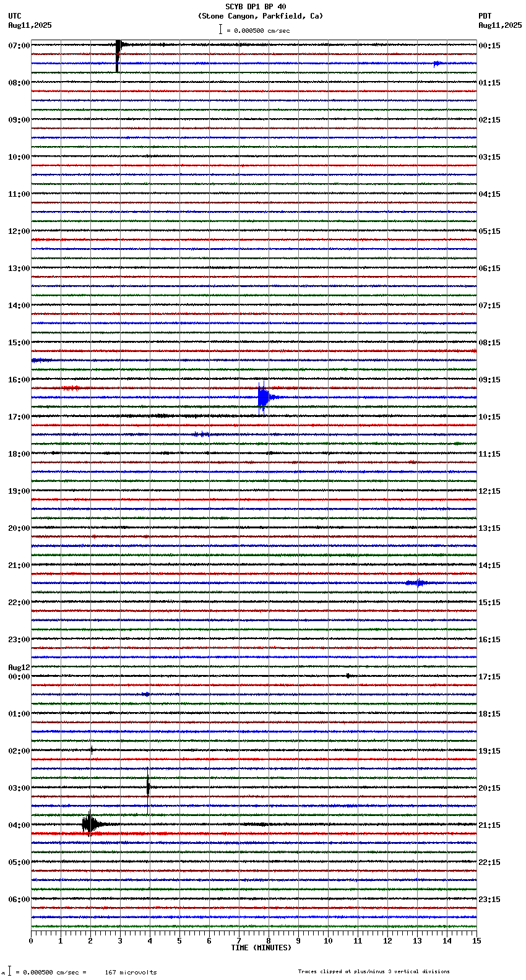Viewport: 526px width, 980px height.
Task: Click the blue blip near minute 13.5 at top
Action: pyautogui.click(x=437, y=63)
